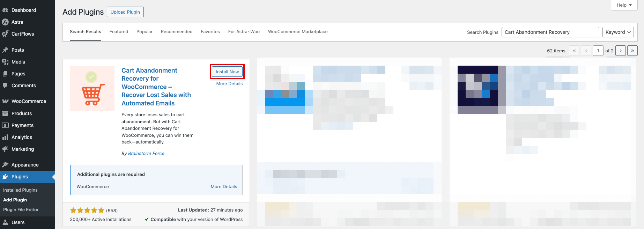Open the For Astra-Woo tab
This screenshot has height=229, width=644.
(x=244, y=32)
